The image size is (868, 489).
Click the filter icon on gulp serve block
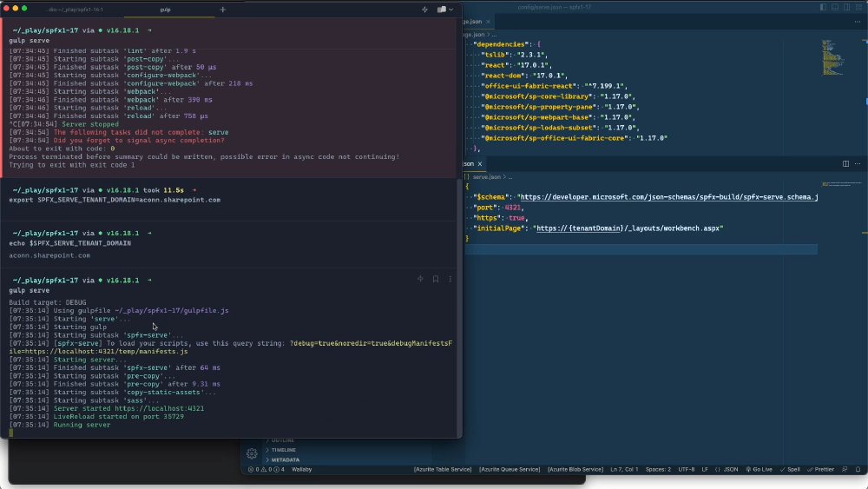pyautogui.click(x=421, y=279)
